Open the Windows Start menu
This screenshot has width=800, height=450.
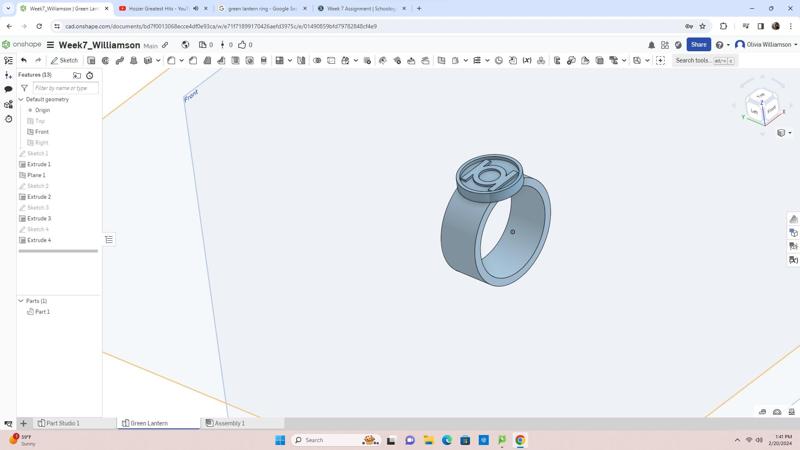[280, 440]
